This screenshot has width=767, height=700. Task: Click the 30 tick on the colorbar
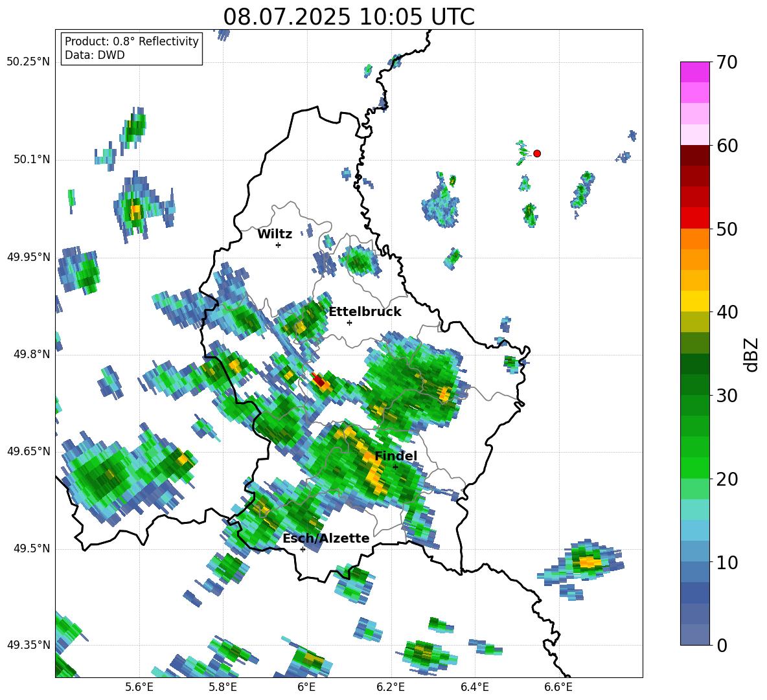(726, 396)
